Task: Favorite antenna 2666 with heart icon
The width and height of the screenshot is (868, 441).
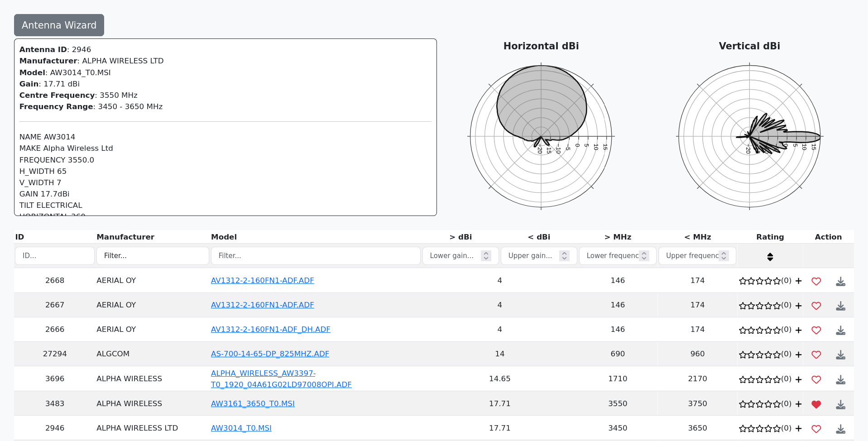Action: 816,330
